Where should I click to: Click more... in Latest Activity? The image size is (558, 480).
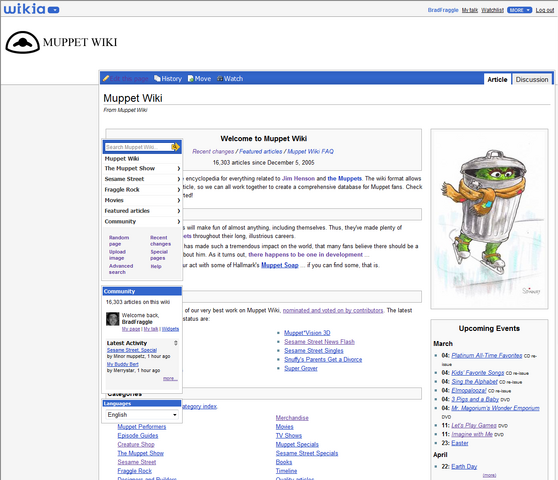(170, 379)
